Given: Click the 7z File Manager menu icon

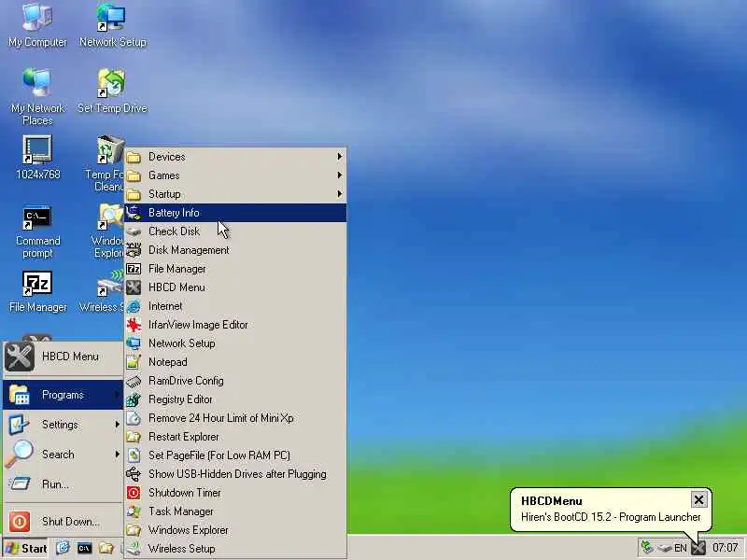Looking at the screenshot, I should pyautogui.click(x=134, y=269).
